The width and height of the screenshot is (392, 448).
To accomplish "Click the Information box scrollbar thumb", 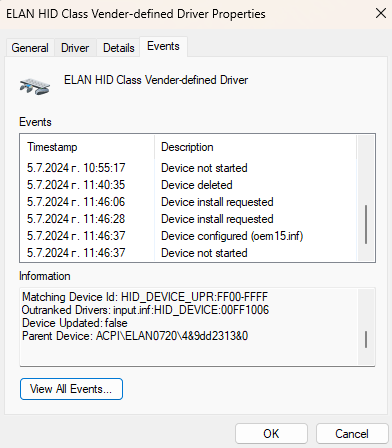I will (366, 339).
